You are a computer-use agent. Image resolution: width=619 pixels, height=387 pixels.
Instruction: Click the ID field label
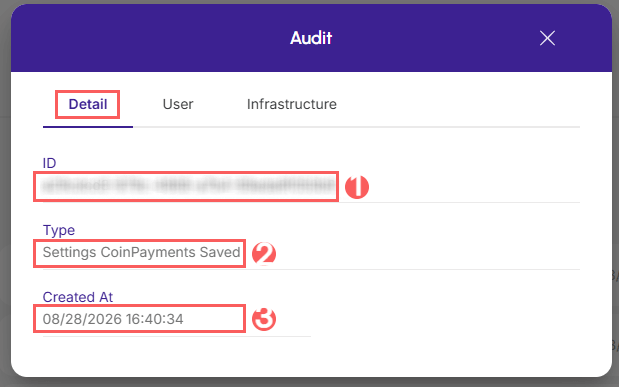coord(49,163)
